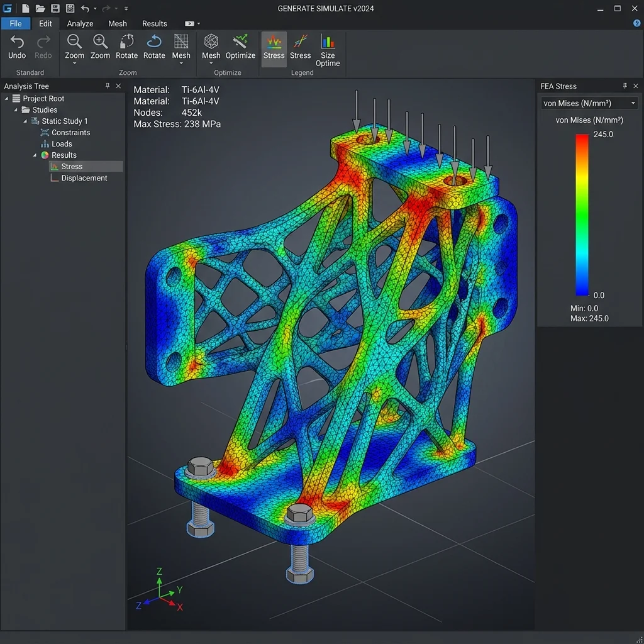The width and height of the screenshot is (644, 644).
Task: Close the Analysis Tree panel
Action: click(118, 86)
